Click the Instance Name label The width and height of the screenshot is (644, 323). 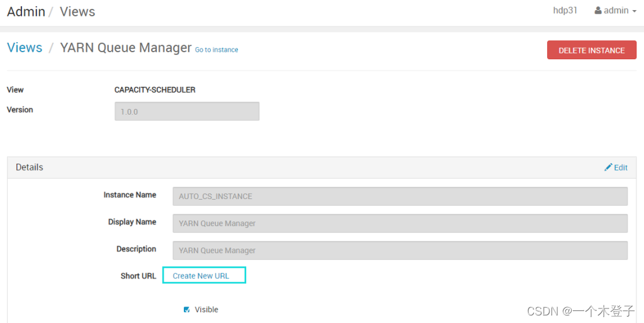click(x=130, y=195)
